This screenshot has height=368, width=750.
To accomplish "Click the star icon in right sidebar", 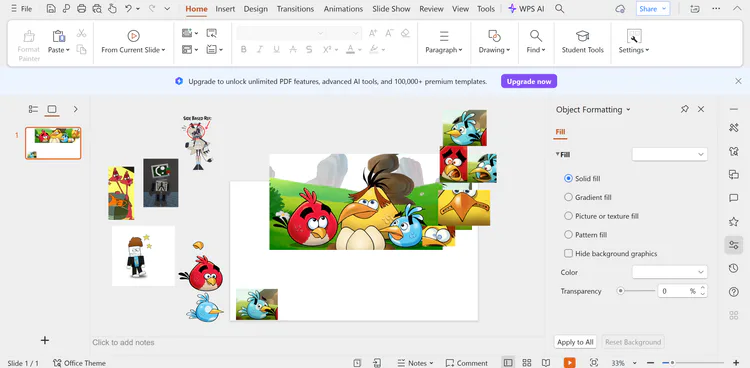I will coord(733,222).
